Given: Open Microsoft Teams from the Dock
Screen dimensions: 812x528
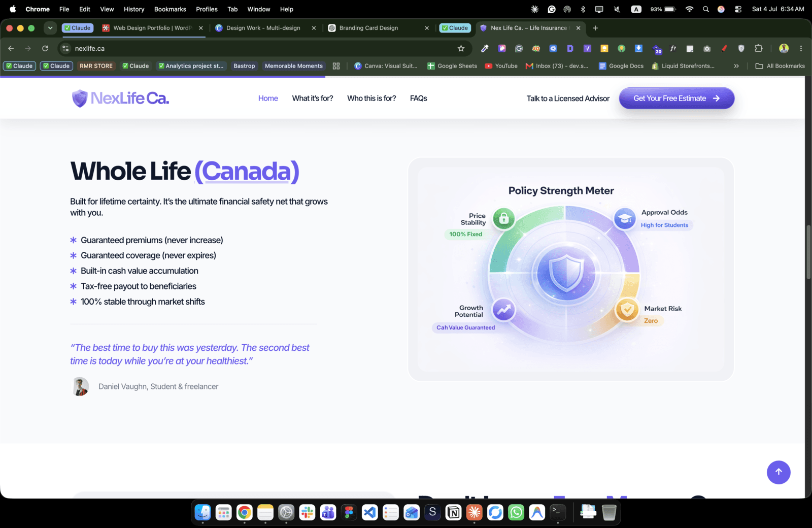Looking at the screenshot, I should [328, 512].
